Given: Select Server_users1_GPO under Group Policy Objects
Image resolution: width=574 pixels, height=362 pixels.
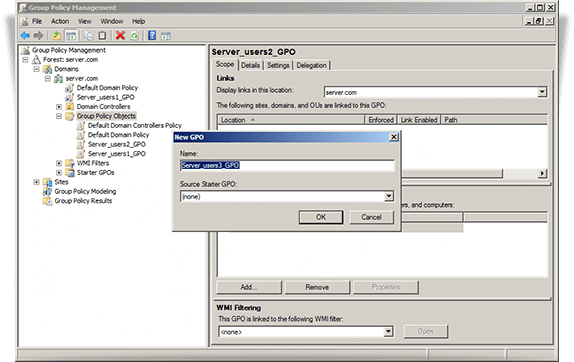Looking at the screenshot, I should point(116,154).
